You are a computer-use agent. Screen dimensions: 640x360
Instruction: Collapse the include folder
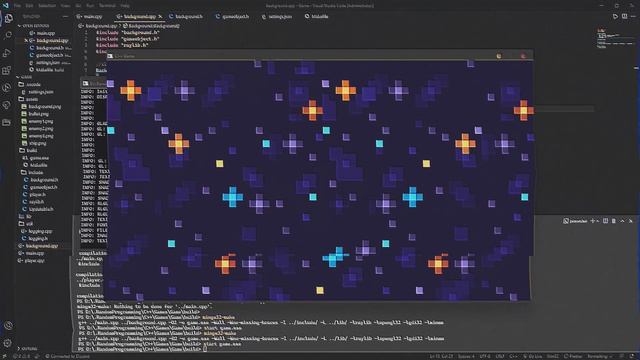pos(32,172)
